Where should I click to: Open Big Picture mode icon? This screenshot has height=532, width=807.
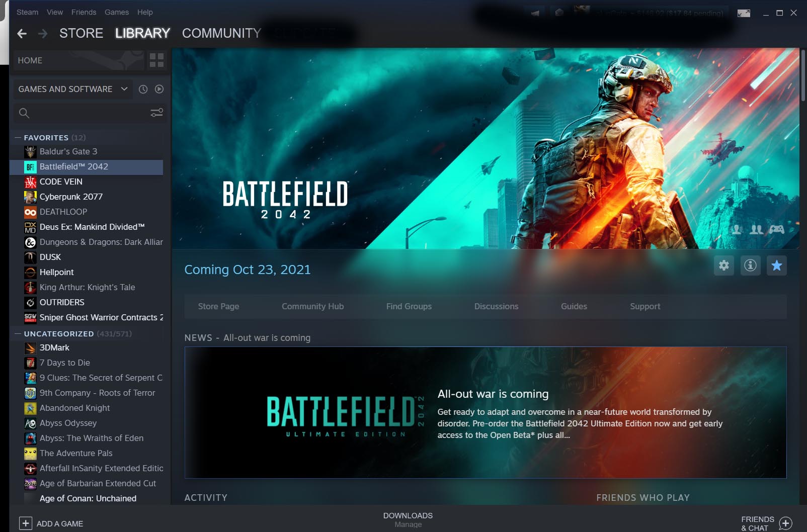pos(744,13)
